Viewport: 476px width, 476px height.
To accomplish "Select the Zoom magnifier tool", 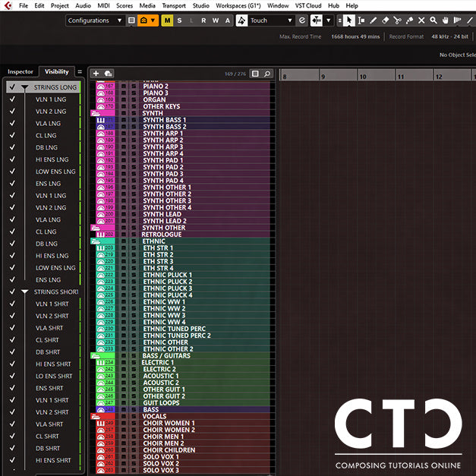I will pos(433,20).
